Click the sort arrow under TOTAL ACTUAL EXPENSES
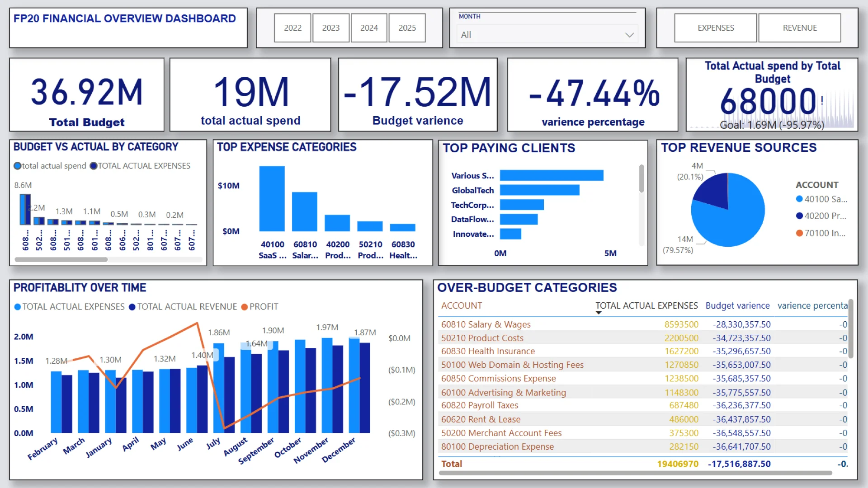This screenshot has width=868, height=488. pyautogui.click(x=599, y=313)
